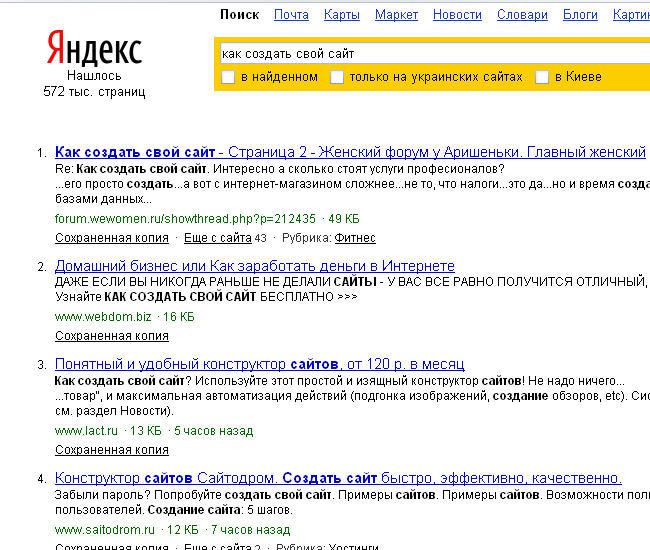The height and width of the screenshot is (550, 650).
Task: Click '5 часов назад' timestamp text
Action: pyautogui.click(x=213, y=431)
